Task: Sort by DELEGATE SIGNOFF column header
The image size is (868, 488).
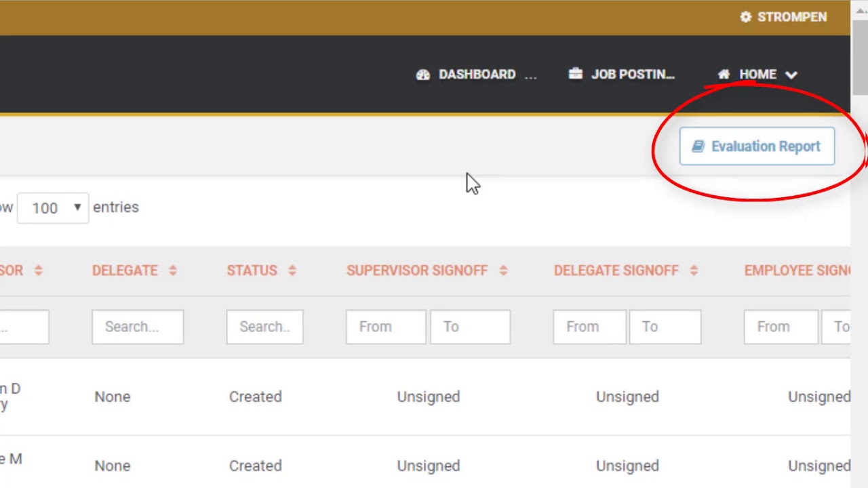Action: click(x=616, y=270)
